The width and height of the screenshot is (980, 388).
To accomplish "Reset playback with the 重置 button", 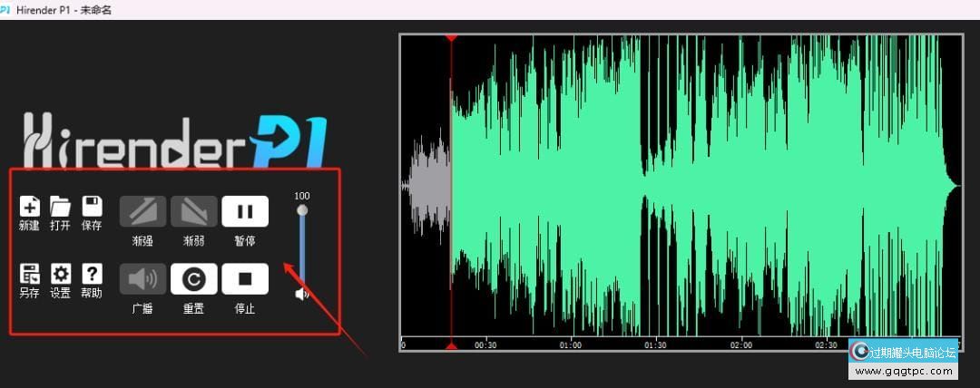I will [194, 278].
